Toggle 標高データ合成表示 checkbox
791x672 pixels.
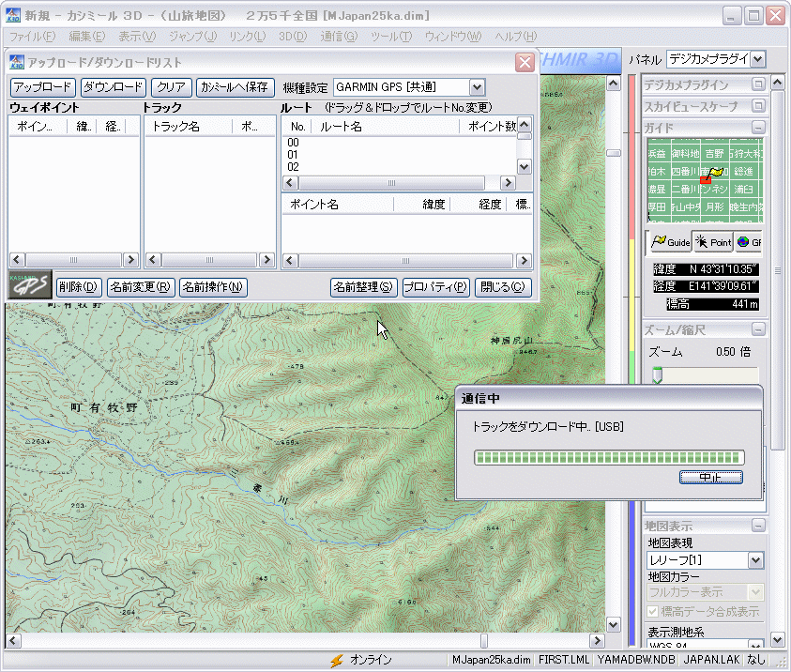(x=653, y=611)
